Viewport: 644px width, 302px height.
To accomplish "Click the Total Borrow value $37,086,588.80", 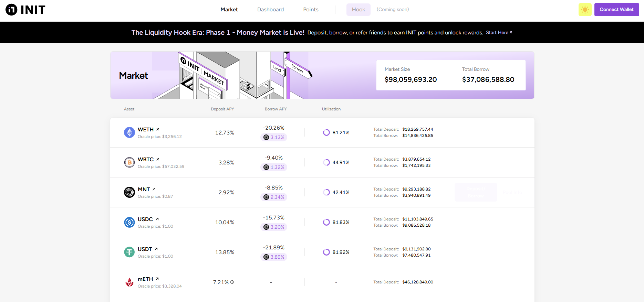I will (x=488, y=79).
